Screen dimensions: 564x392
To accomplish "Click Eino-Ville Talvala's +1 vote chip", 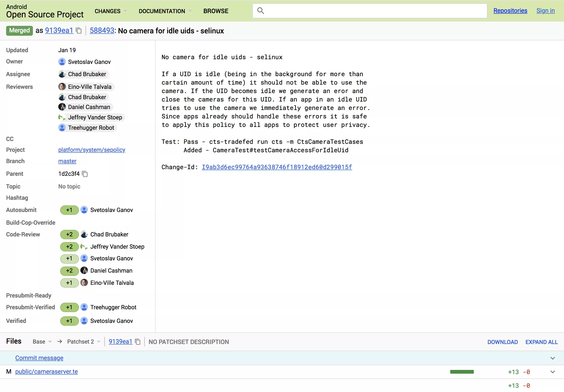I will point(70,283).
